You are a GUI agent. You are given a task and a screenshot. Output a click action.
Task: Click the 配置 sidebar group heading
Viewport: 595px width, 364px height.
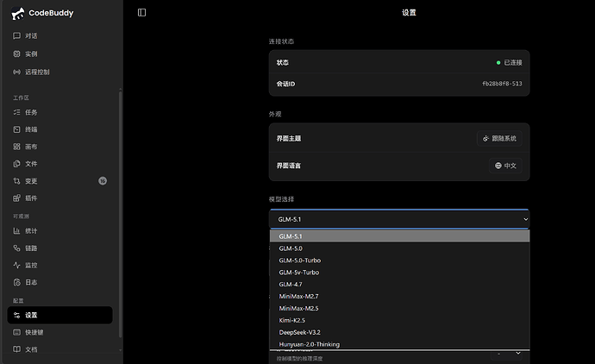click(18, 301)
